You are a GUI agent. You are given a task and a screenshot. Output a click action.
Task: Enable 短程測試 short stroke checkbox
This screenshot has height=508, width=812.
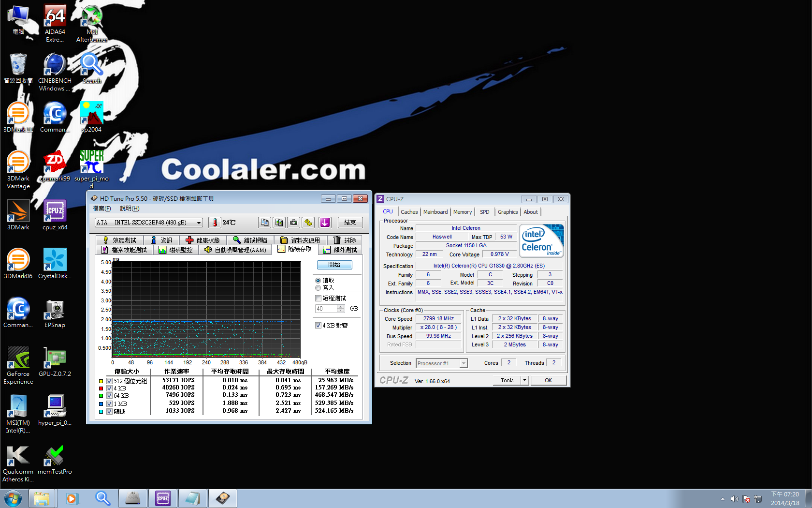point(318,299)
